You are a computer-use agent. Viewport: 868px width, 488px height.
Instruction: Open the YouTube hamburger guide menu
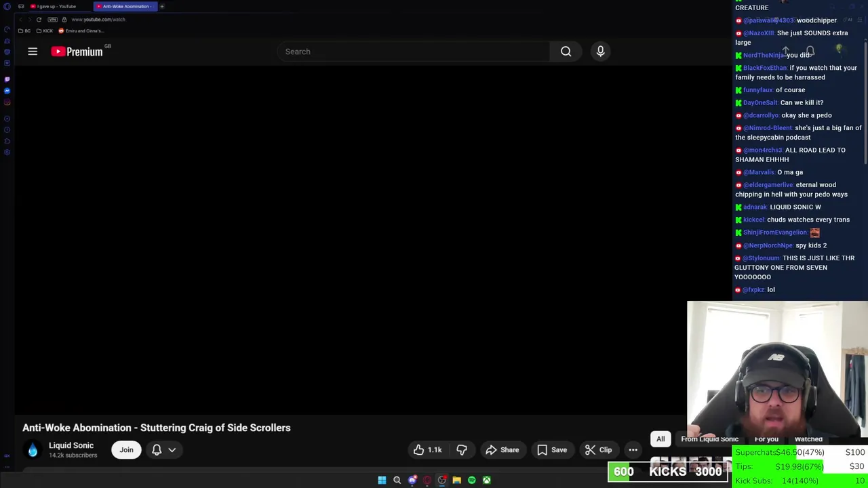[33, 52]
